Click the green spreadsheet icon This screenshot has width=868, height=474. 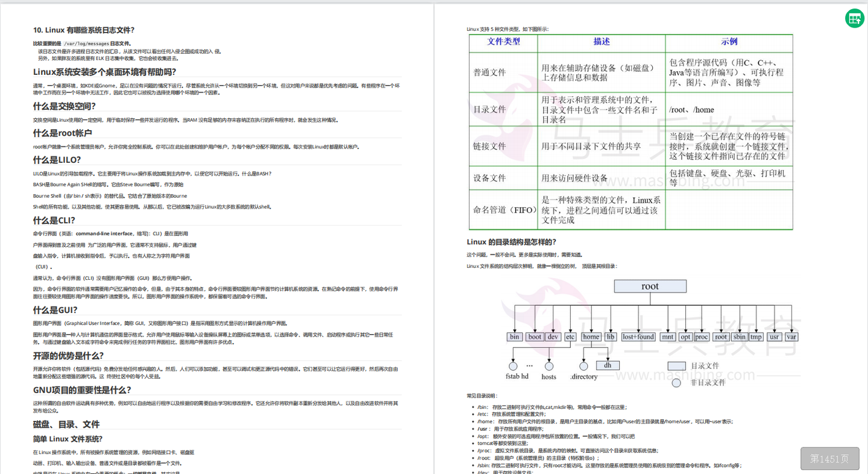[854, 19]
